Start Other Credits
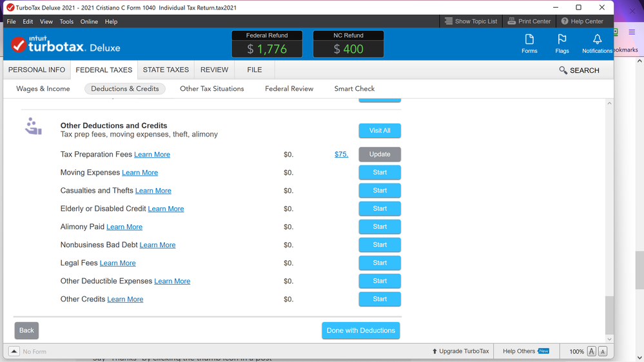This screenshot has height=362, width=644. click(x=380, y=300)
